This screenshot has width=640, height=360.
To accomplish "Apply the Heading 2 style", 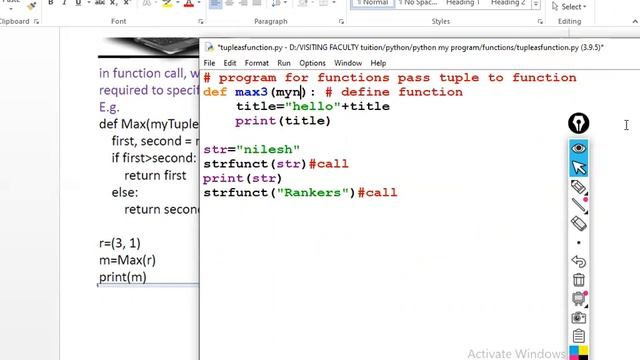I will click(x=508, y=4).
